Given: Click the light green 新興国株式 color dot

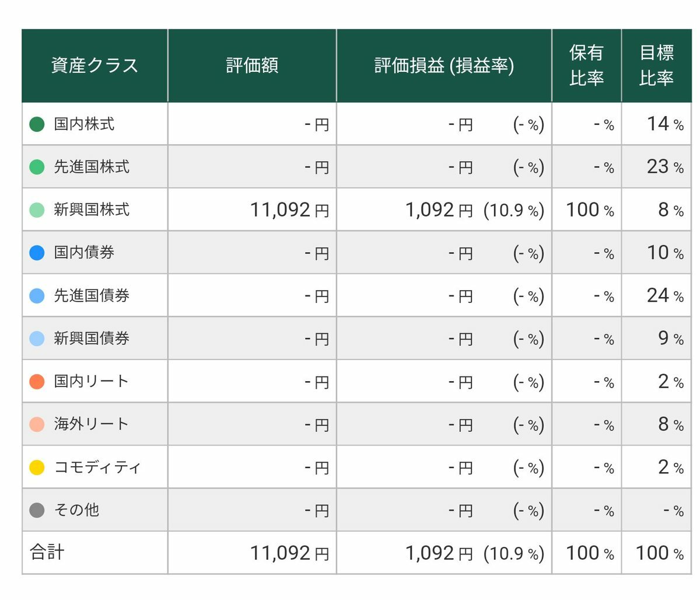Looking at the screenshot, I should pos(37,210).
